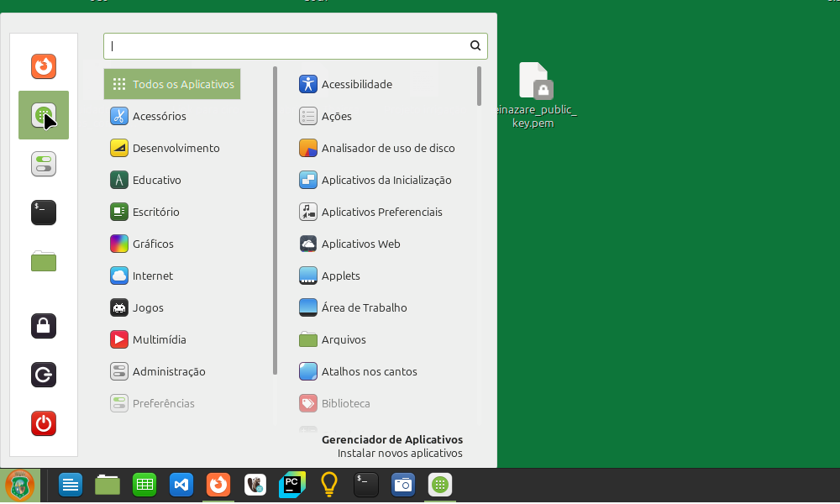Image resolution: width=840 pixels, height=504 pixels.
Task: Launch Analisador de uso de disco
Action: point(387,148)
